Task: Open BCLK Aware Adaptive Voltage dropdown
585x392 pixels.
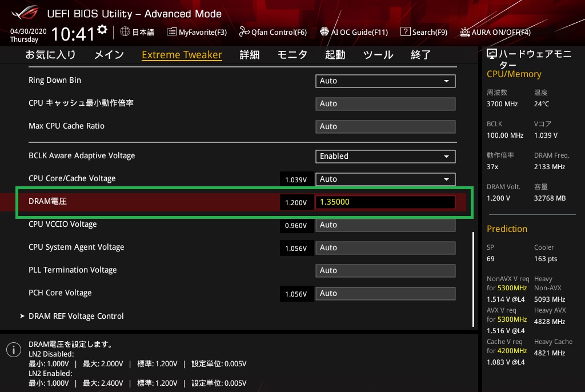Action: (386, 157)
